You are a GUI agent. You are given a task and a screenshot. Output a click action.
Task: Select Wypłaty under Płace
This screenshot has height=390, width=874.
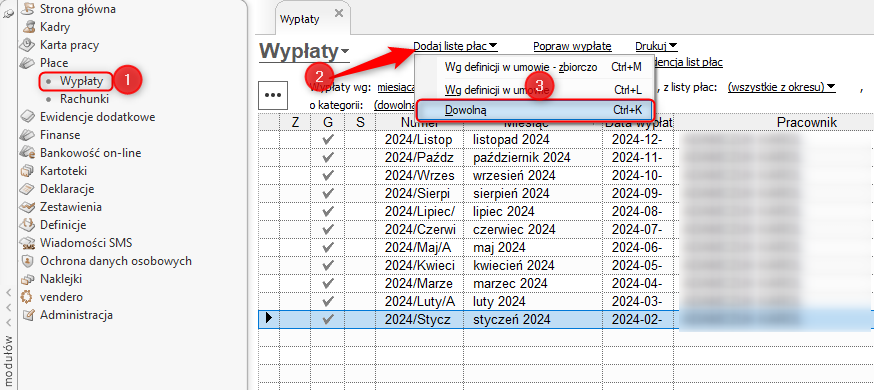pyautogui.click(x=81, y=81)
